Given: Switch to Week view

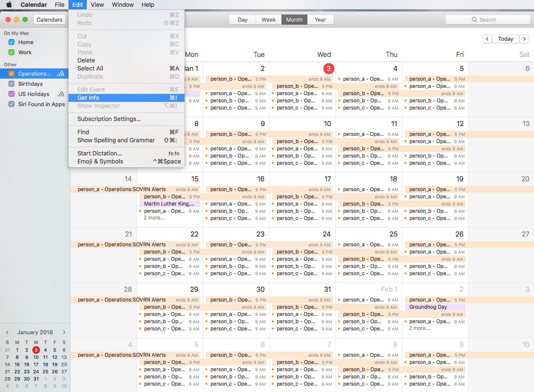Looking at the screenshot, I should coord(269,20).
